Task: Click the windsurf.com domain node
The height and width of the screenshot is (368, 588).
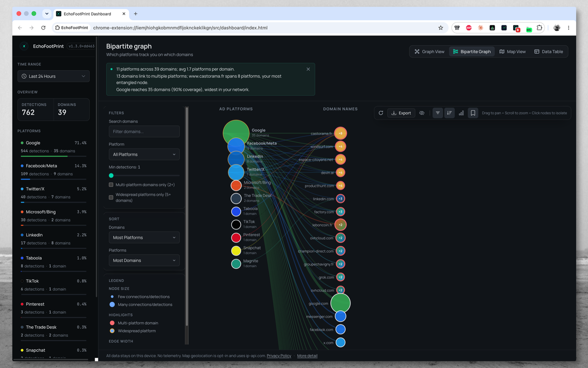Action: tap(340, 147)
